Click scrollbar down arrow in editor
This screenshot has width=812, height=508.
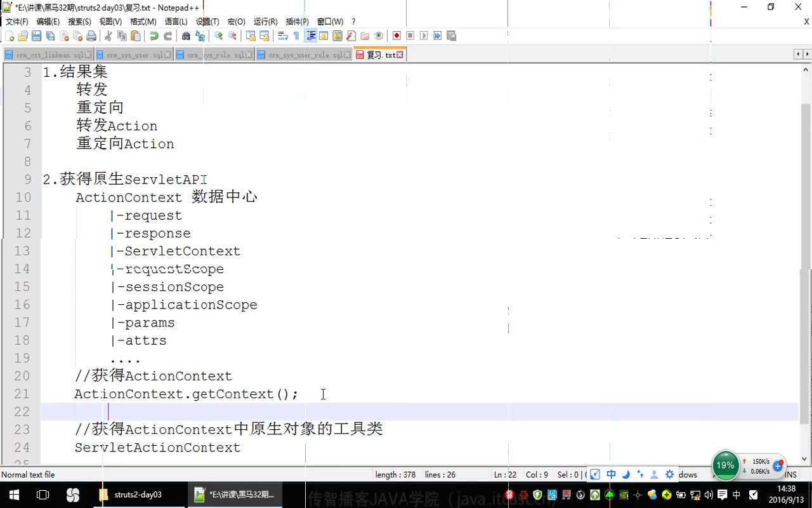tap(806, 458)
